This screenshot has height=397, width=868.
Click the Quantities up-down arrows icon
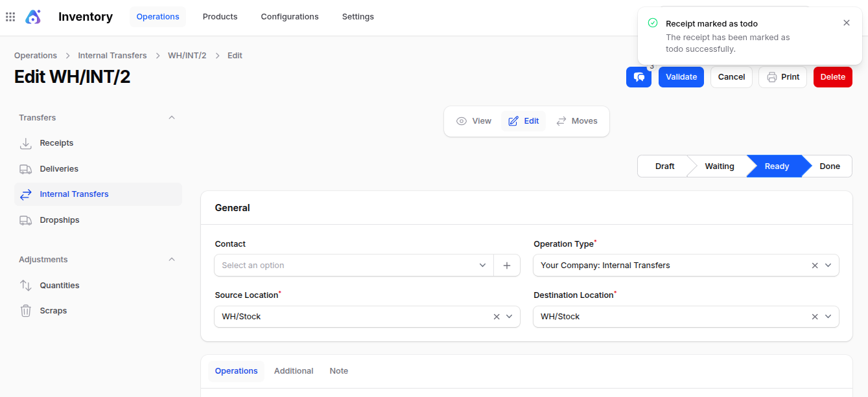26,286
